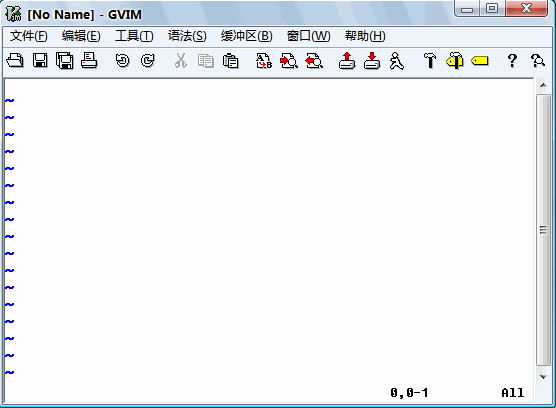Click the scrollbar down arrow
This screenshot has width=556, height=408.
click(543, 377)
